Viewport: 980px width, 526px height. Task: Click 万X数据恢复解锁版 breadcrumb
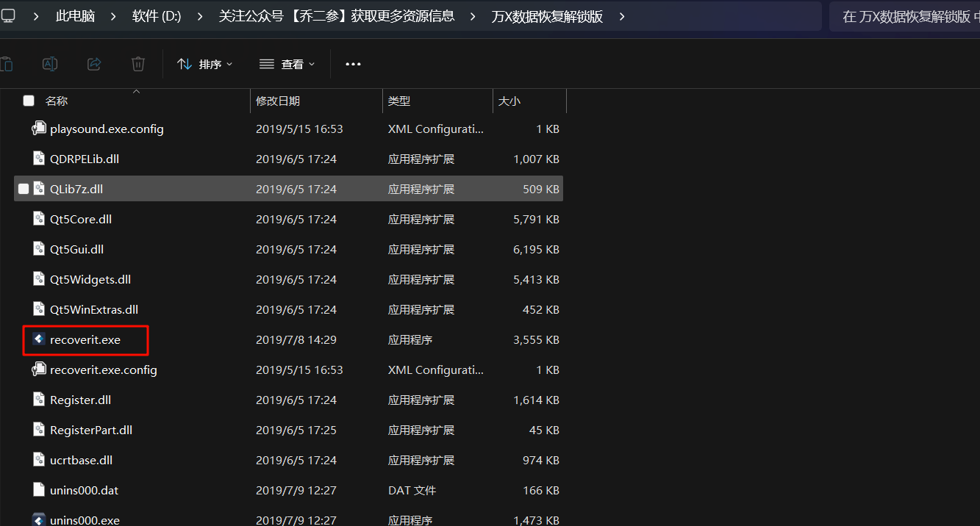pyautogui.click(x=547, y=16)
